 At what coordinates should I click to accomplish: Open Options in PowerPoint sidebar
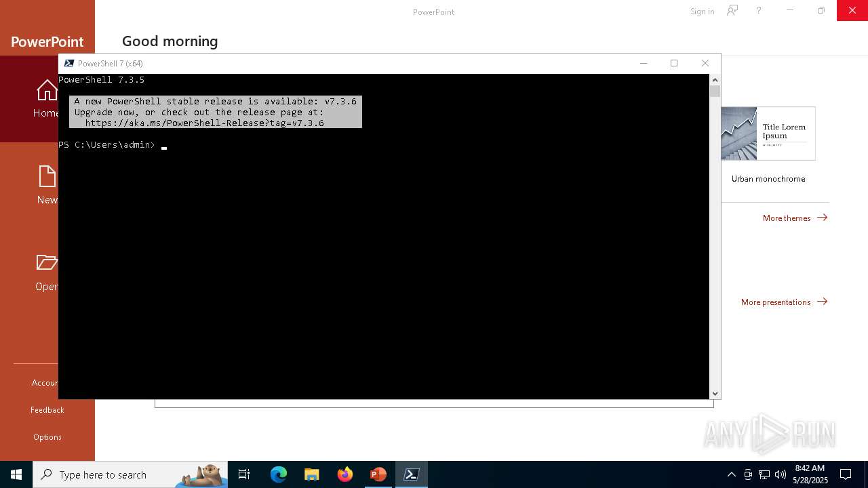47,437
